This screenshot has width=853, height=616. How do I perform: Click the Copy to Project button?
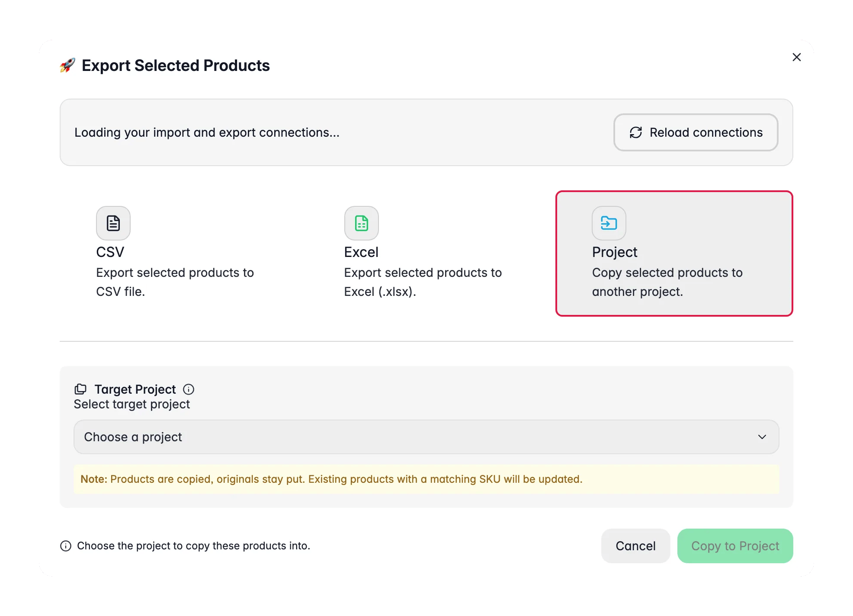[x=735, y=546]
